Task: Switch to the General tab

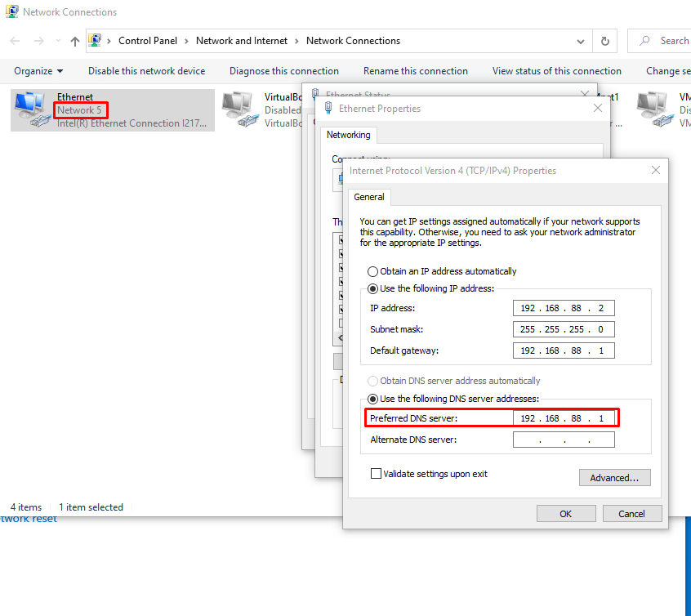Action: tap(369, 197)
